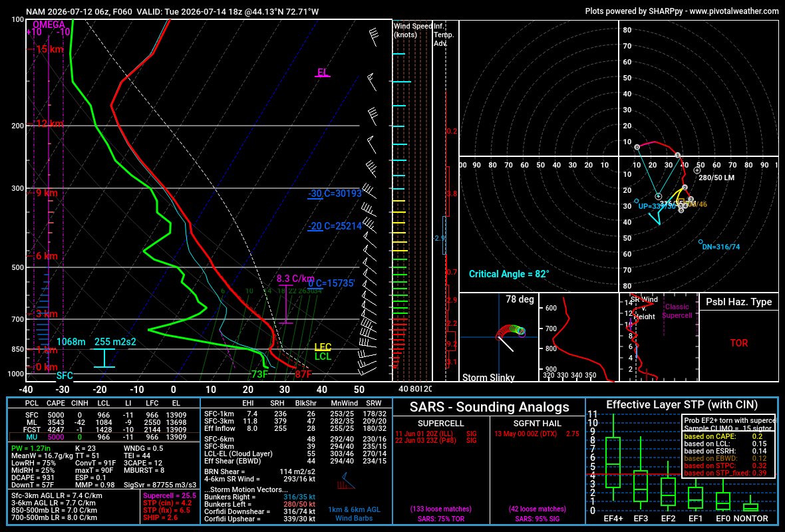Select the 12 km height marker

[x=49, y=124]
